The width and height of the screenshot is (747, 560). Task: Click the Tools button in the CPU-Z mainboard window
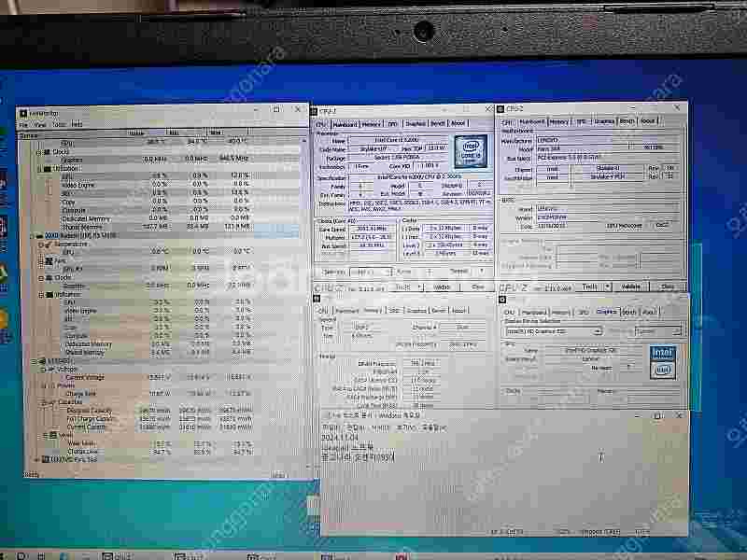click(x=590, y=287)
